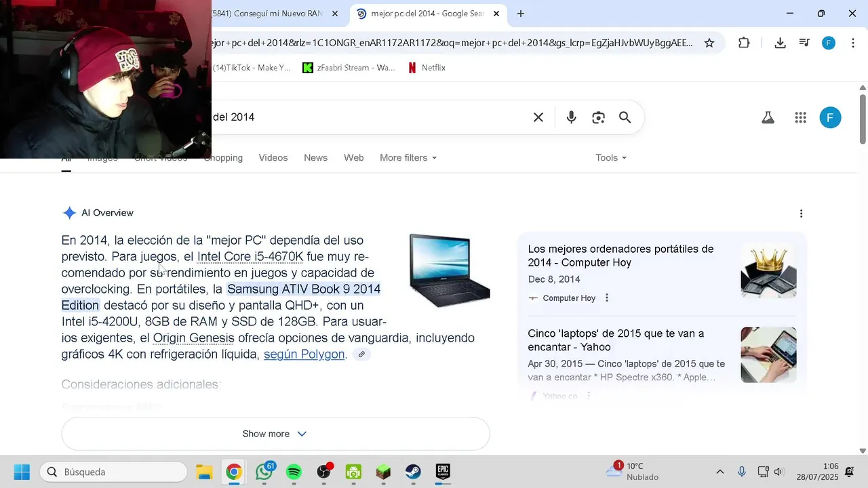The image size is (868, 488).
Task: Open File Explorer from the taskbar
Action: click(204, 472)
